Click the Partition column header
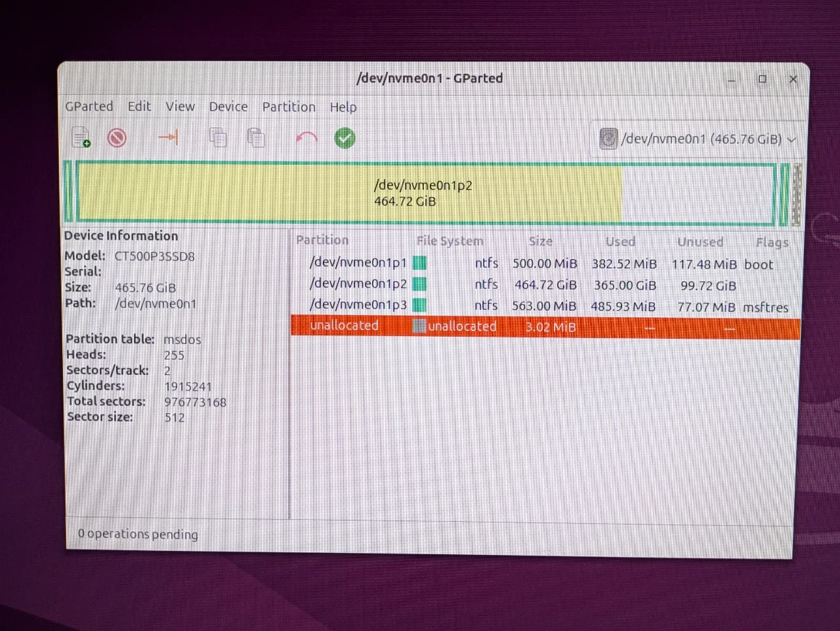The height and width of the screenshot is (631, 840). 322,240
